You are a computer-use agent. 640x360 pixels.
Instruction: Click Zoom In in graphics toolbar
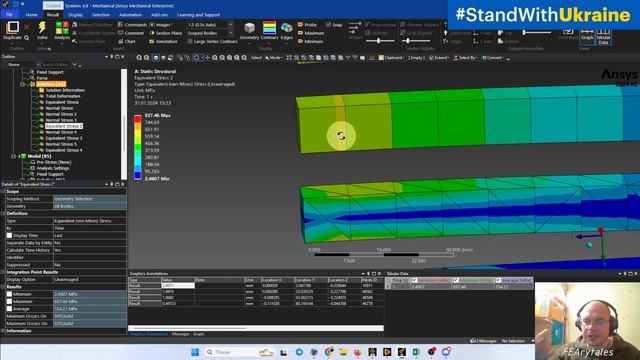pos(139,58)
